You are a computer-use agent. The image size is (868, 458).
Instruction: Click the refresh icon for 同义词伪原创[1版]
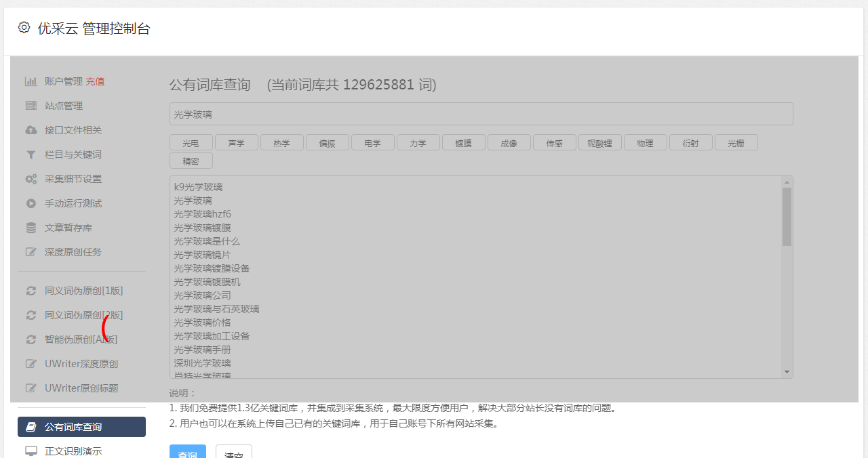(x=31, y=291)
